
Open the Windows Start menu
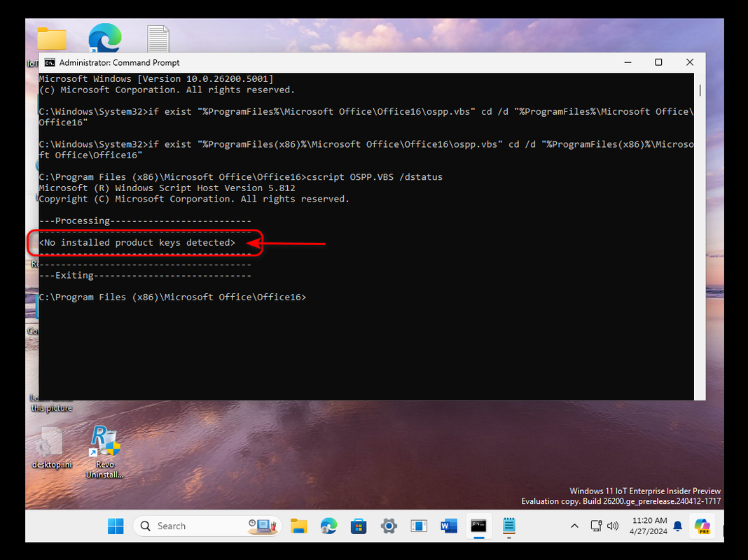pyautogui.click(x=116, y=526)
